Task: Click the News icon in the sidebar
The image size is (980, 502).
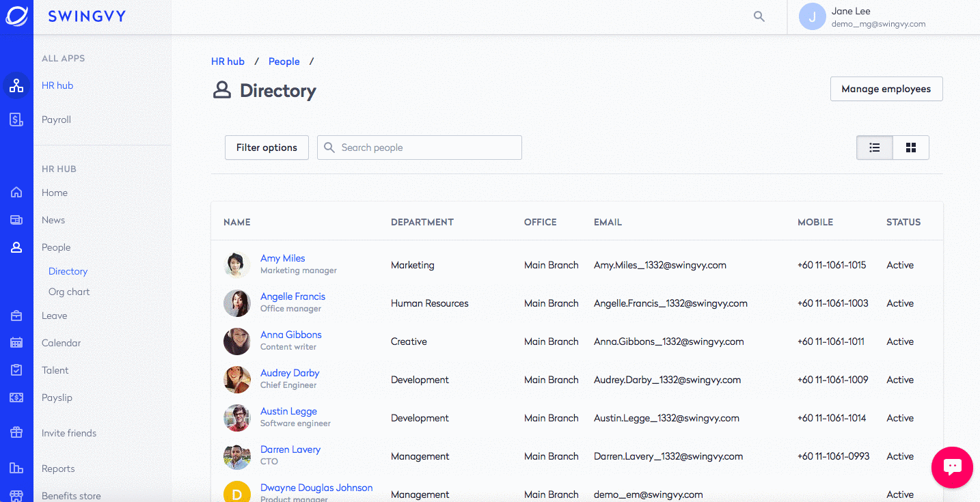Action: click(x=16, y=220)
